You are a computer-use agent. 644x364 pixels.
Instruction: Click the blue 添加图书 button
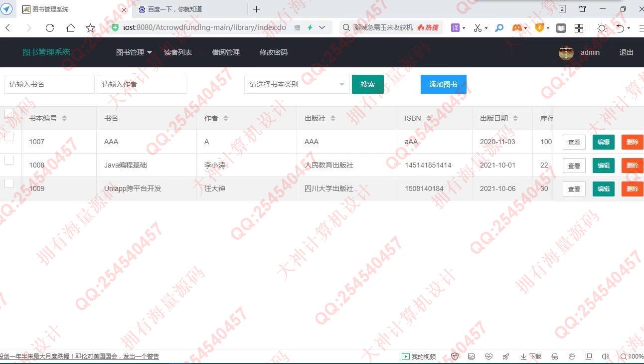[x=444, y=84]
